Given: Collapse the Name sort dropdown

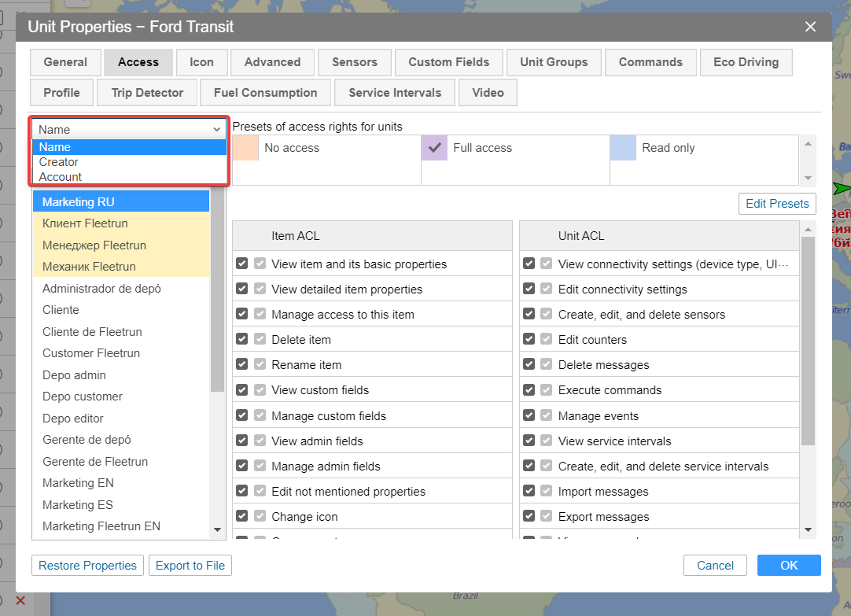Looking at the screenshot, I should coord(129,130).
